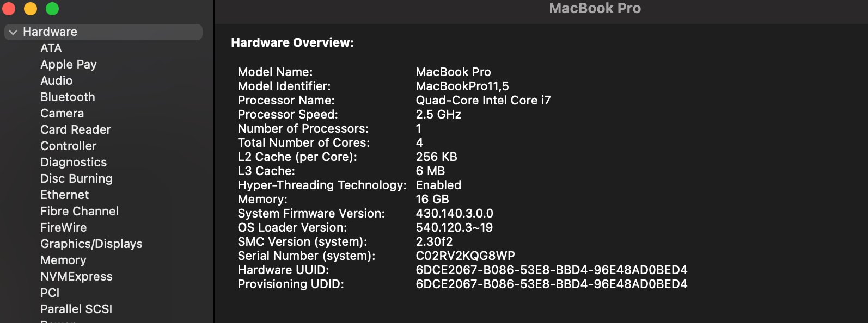The image size is (868, 323).
Task: Select Disc Burning in the sidebar
Action: pyautogui.click(x=76, y=179)
